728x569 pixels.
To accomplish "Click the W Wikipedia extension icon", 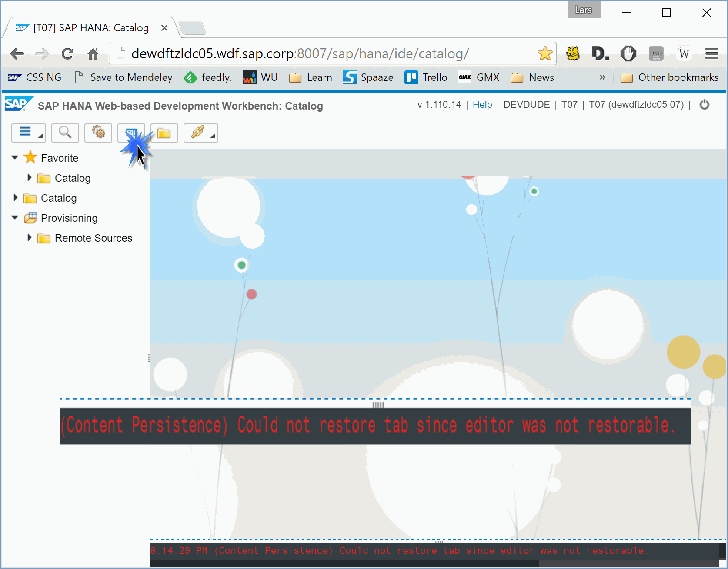I will (684, 53).
